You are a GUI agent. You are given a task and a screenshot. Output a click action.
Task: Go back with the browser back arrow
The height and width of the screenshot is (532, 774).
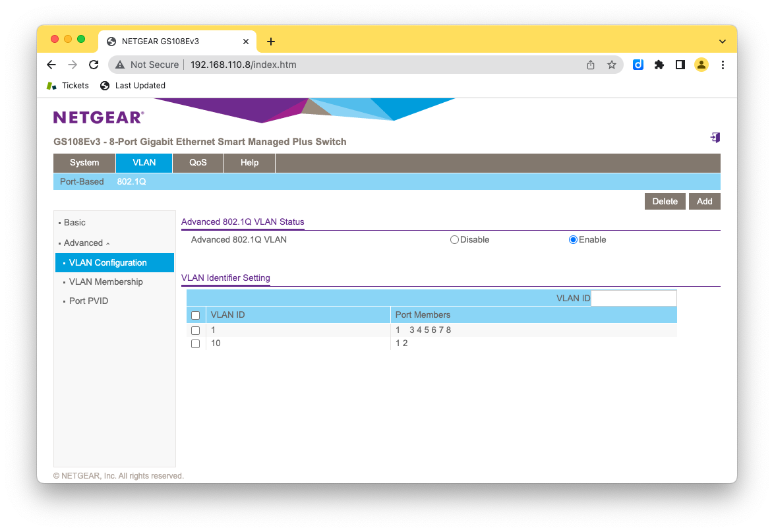tap(51, 65)
